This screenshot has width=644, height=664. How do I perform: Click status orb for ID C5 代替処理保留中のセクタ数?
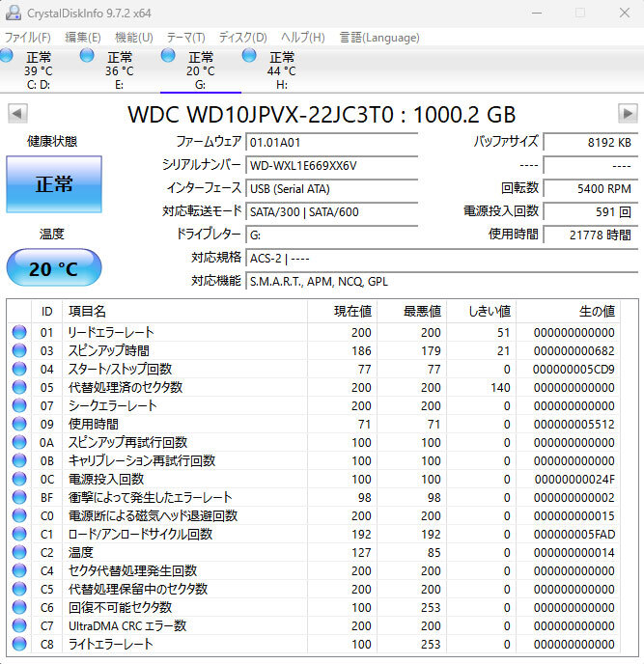pyautogui.click(x=19, y=589)
